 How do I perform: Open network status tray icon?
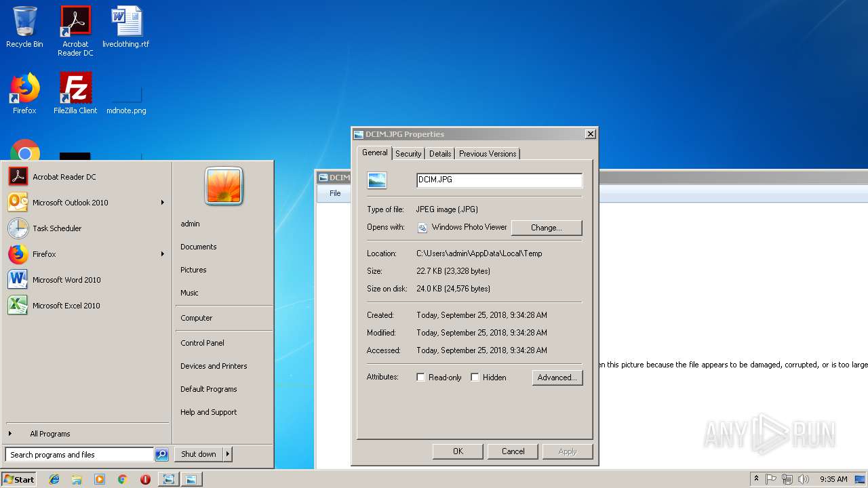787,479
